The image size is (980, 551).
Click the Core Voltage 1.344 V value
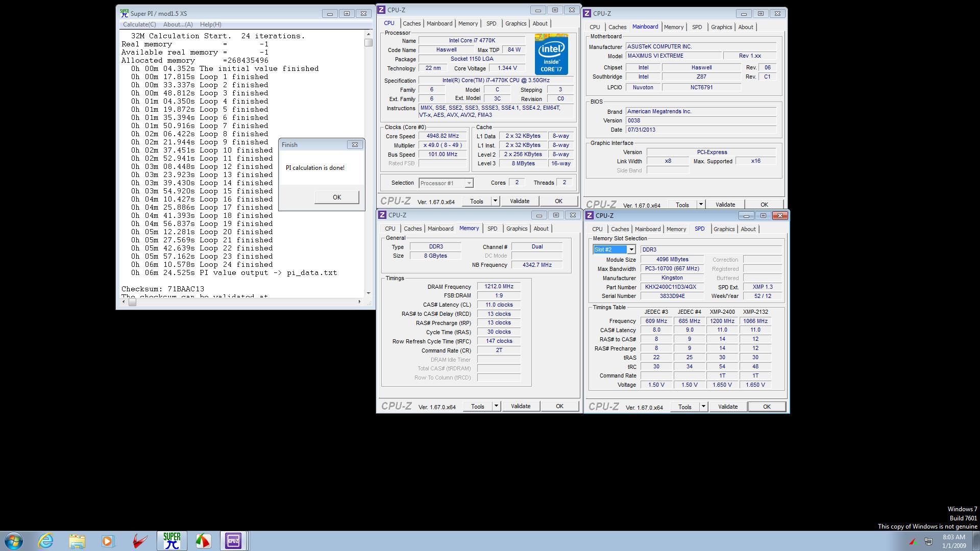pos(507,68)
